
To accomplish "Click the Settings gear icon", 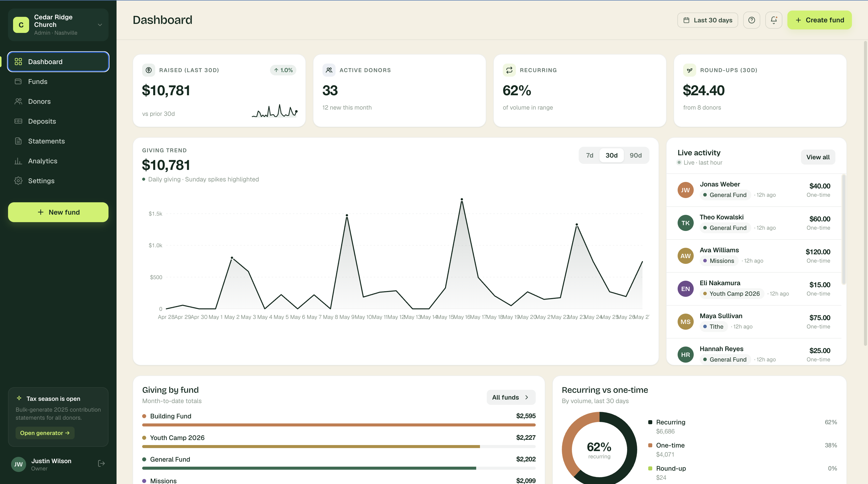I will pyautogui.click(x=18, y=181).
